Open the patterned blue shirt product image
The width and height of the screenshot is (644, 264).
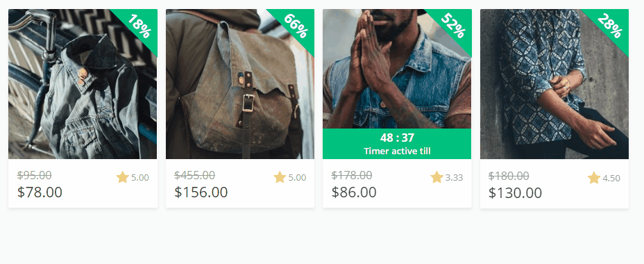point(554,84)
